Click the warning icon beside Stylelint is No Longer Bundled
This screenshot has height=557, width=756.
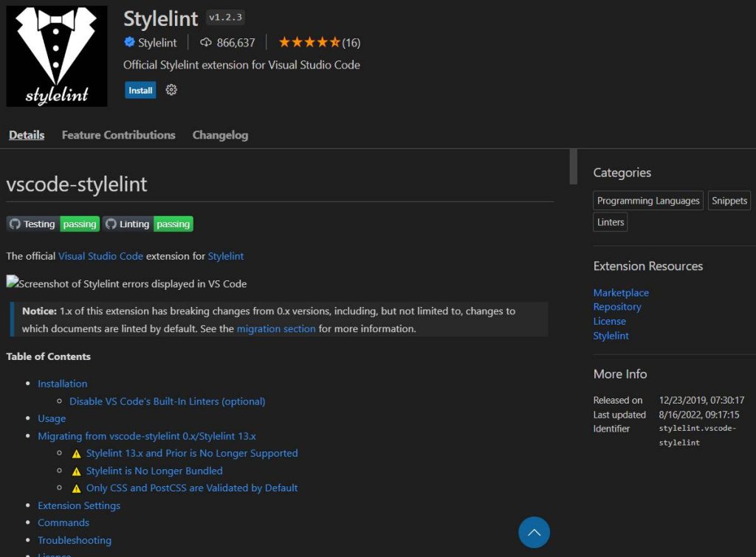[x=76, y=471]
